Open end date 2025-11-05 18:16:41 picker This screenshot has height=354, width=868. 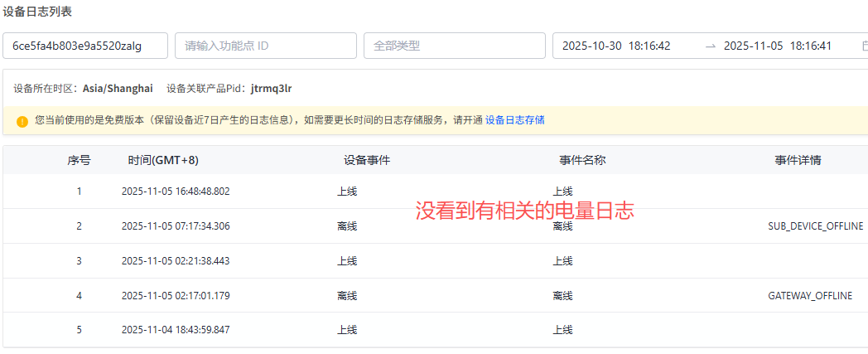pyautogui.click(x=777, y=46)
